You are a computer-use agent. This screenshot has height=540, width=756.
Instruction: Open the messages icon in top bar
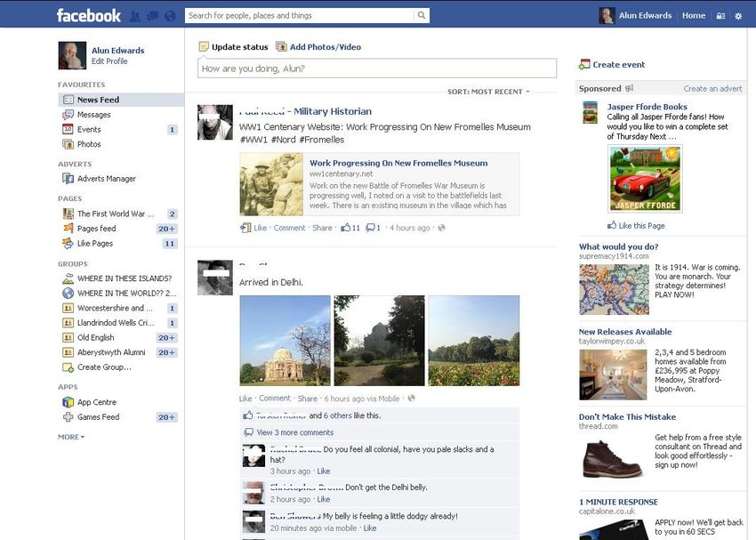[x=152, y=16]
